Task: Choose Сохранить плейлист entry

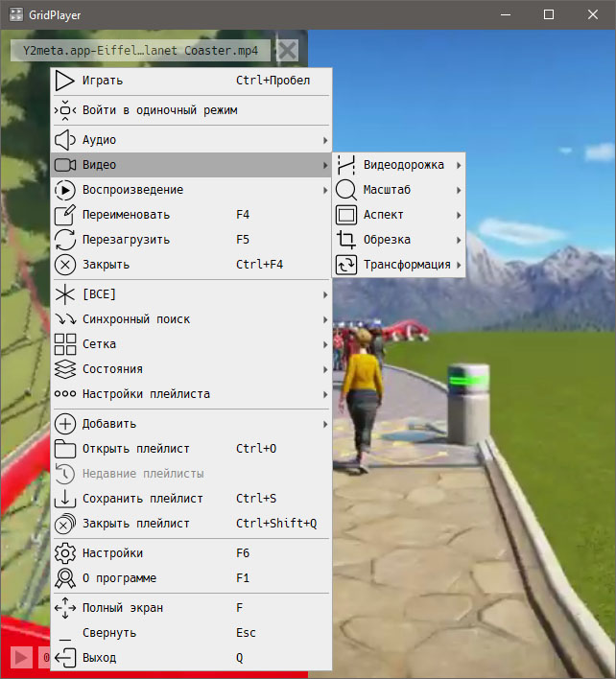Action: pos(191,499)
